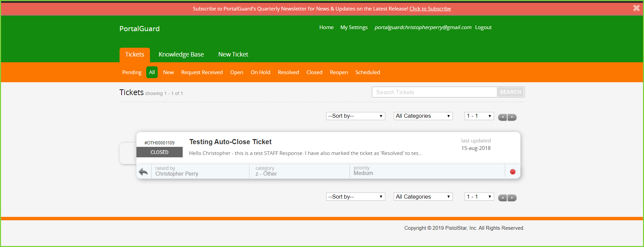This screenshot has width=644, height=247.
Task: Click the copyright PistolStar footer text
Action: point(464,228)
